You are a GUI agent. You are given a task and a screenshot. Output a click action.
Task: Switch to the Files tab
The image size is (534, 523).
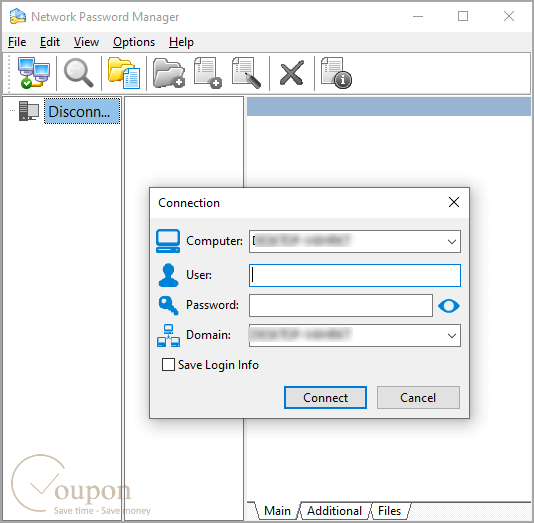[390, 511]
